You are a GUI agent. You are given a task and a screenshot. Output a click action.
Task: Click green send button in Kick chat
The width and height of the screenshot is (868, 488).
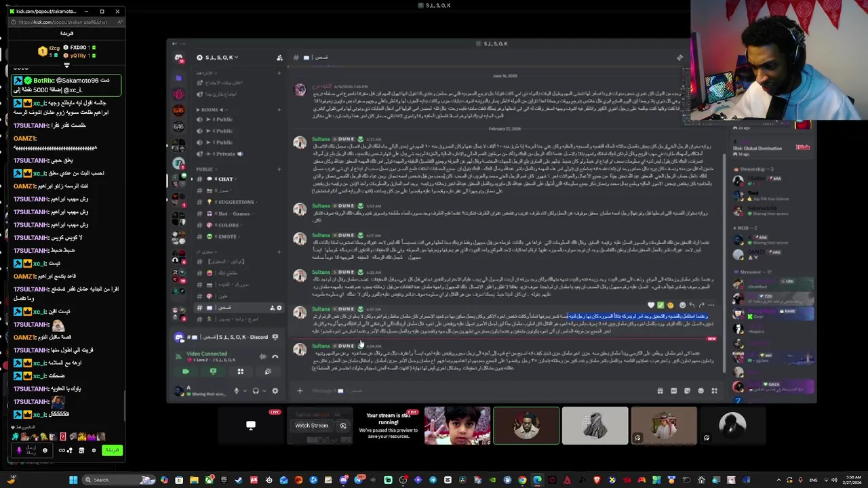coord(112,450)
